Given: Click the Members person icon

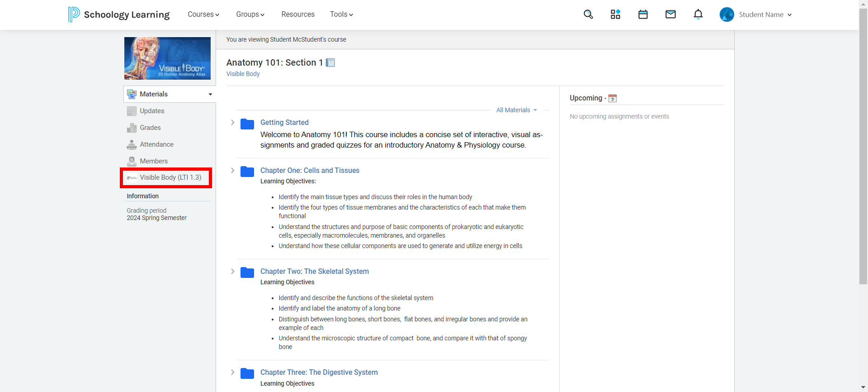Looking at the screenshot, I should [x=132, y=161].
